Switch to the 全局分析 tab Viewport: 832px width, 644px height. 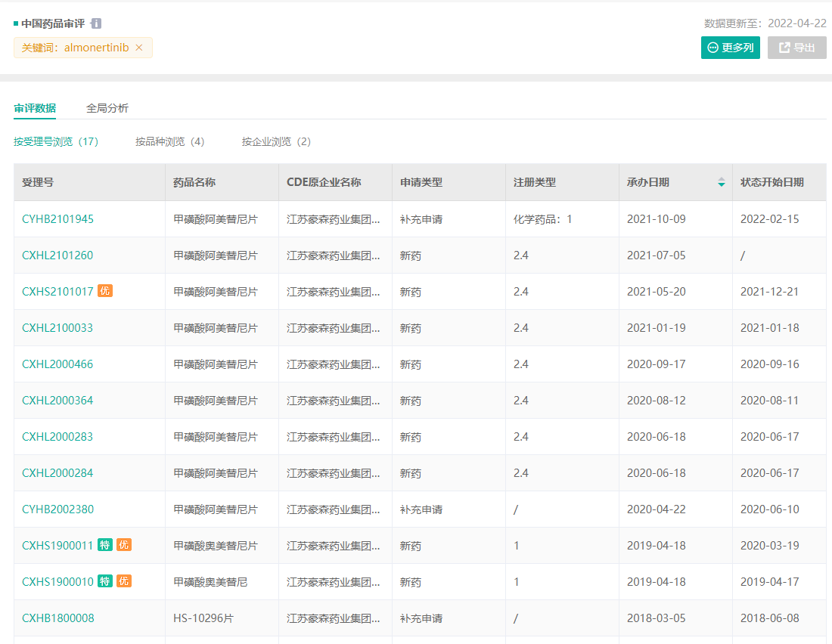pos(107,108)
